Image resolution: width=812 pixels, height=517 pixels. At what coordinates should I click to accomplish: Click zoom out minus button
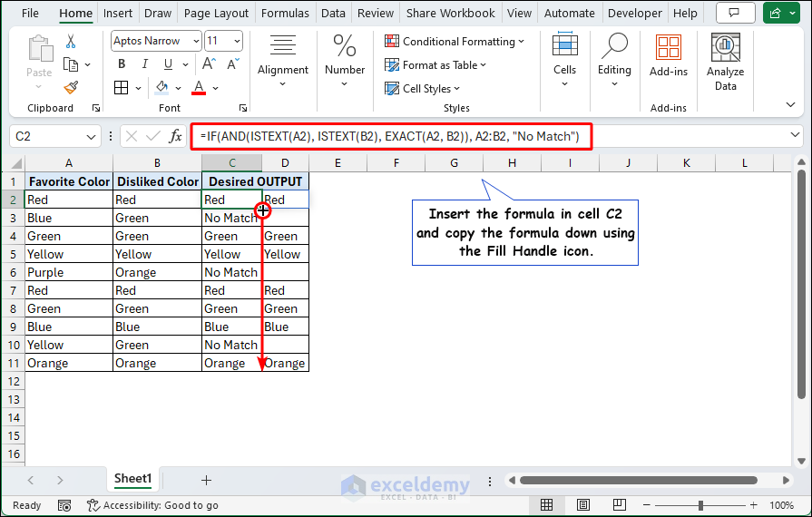coord(646,505)
